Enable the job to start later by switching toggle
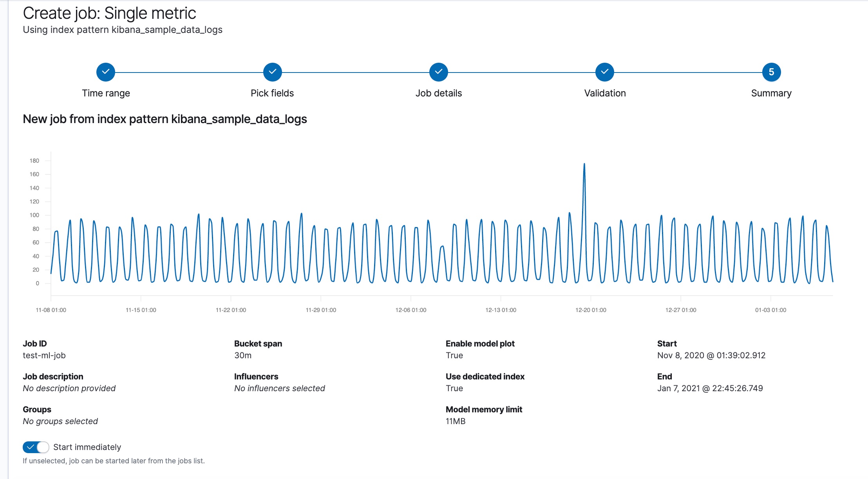The image size is (868, 479). click(x=36, y=447)
